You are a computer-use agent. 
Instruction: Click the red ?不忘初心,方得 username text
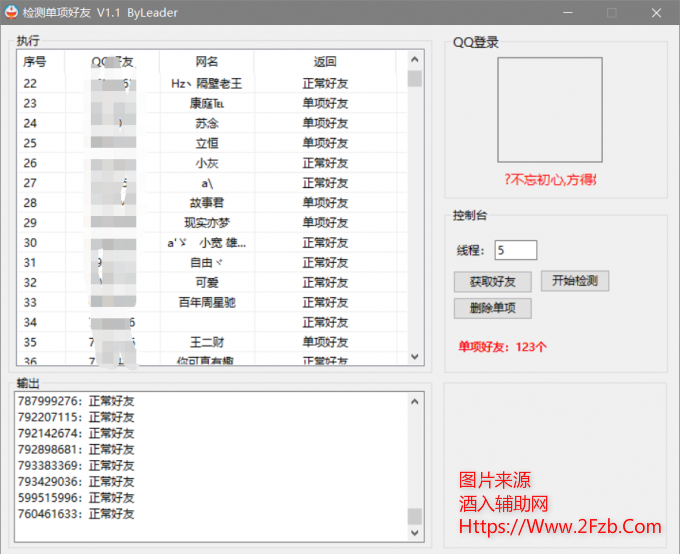coord(550,179)
